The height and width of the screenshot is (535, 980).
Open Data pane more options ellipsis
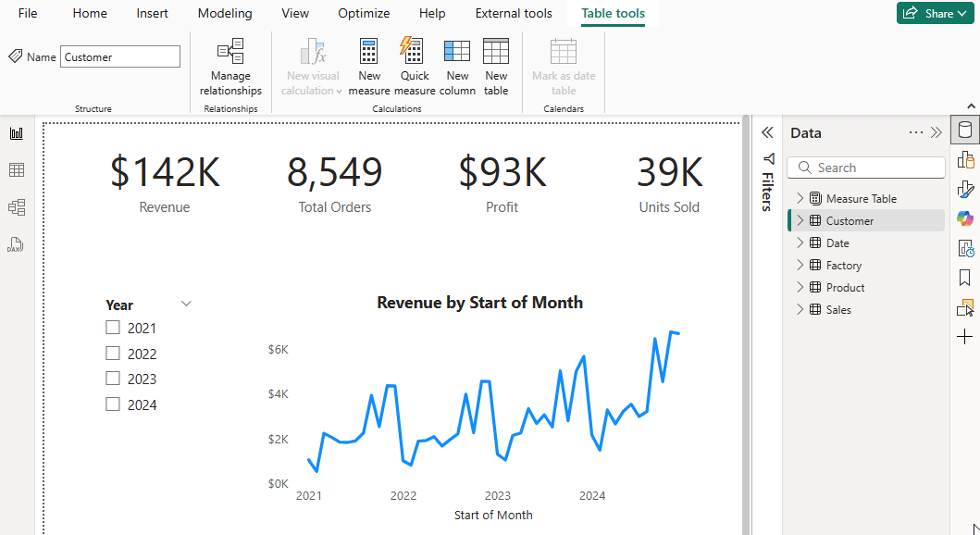click(915, 132)
